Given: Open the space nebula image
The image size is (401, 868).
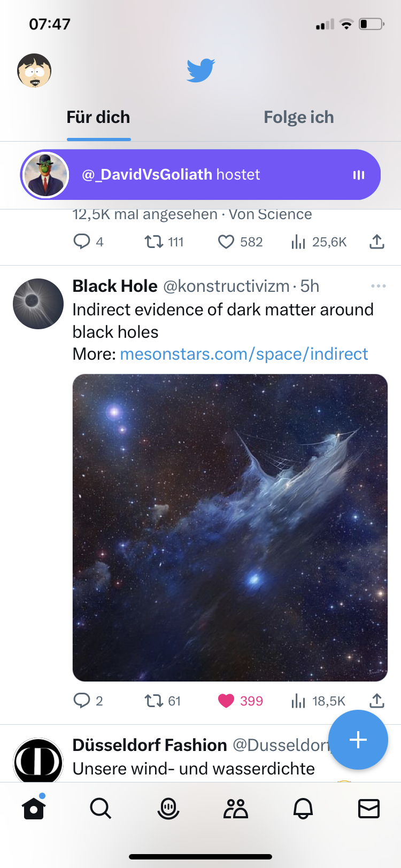Looking at the screenshot, I should pos(230,528).
